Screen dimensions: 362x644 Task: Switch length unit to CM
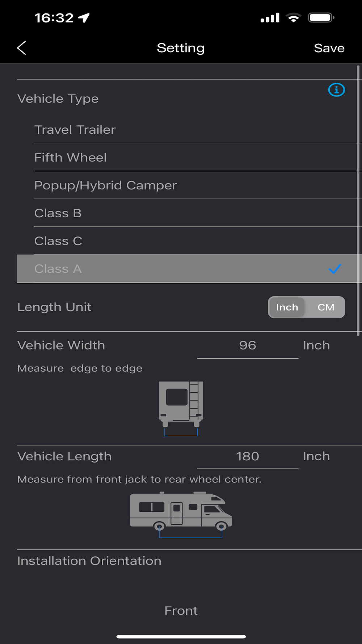point(325,307)
